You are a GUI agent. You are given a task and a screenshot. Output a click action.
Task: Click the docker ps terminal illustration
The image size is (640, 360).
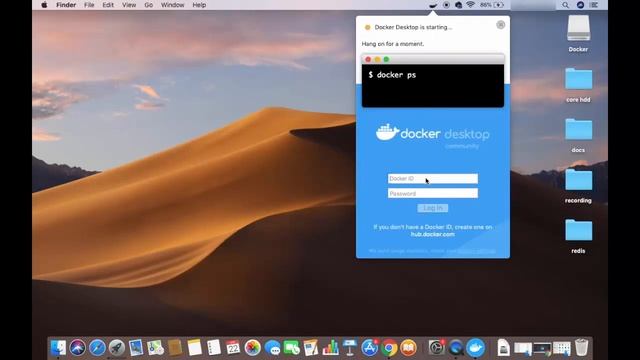pyautogui.click(x=433, y=81)
